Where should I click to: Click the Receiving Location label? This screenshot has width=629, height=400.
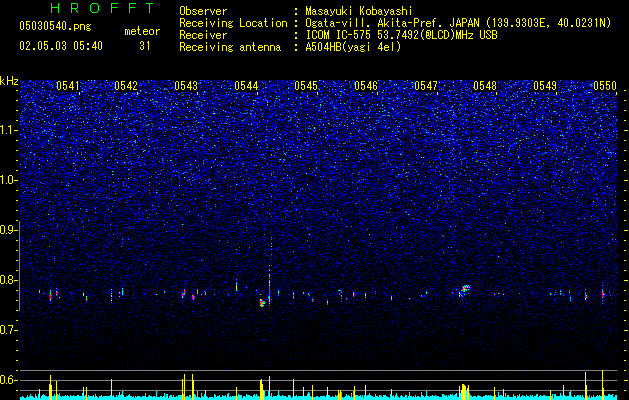tap(233, 23)
